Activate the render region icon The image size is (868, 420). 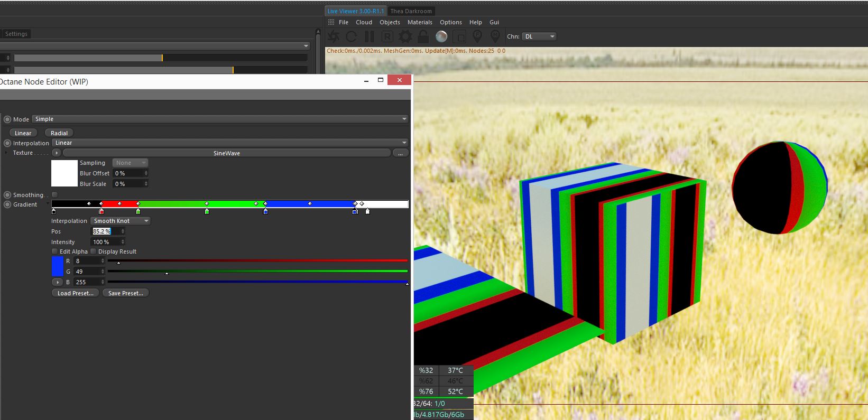coord(459,36)
